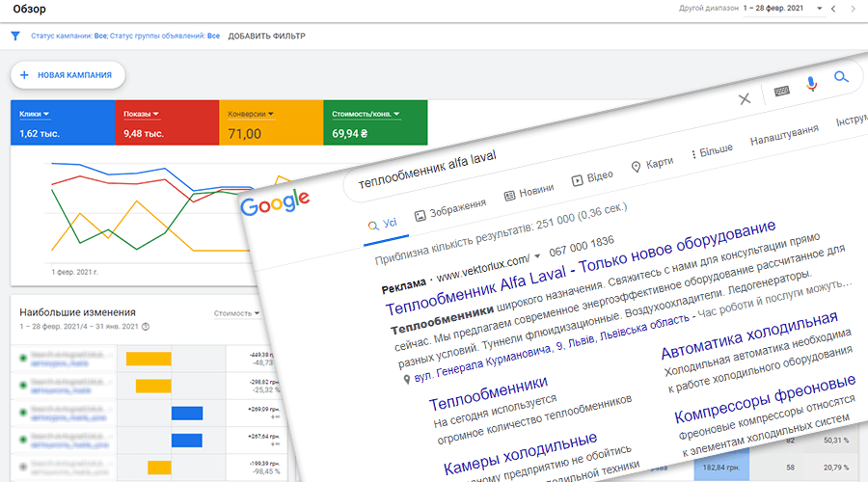The width and height of the screenshot is (868, 482).
Task: Click the green Стоимость/конв. metric tile
Action: (x=375, y=122)
